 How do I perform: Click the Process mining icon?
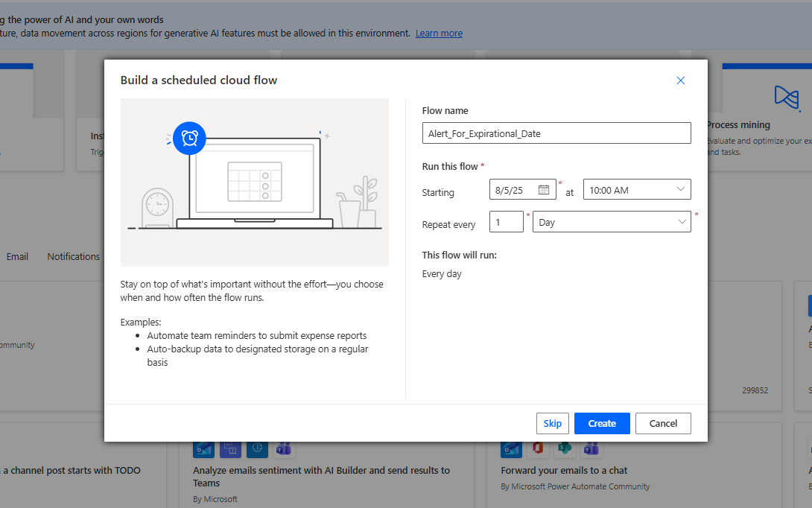(786, 96)
